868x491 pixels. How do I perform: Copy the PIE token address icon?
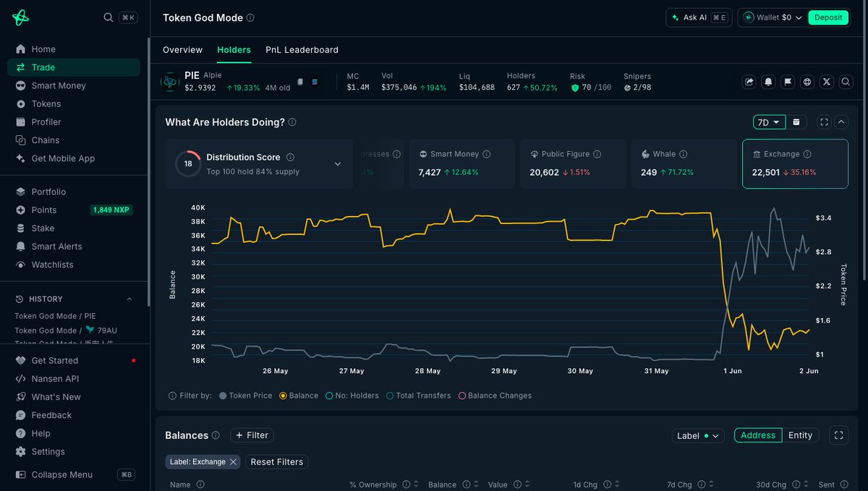point(300,82)
